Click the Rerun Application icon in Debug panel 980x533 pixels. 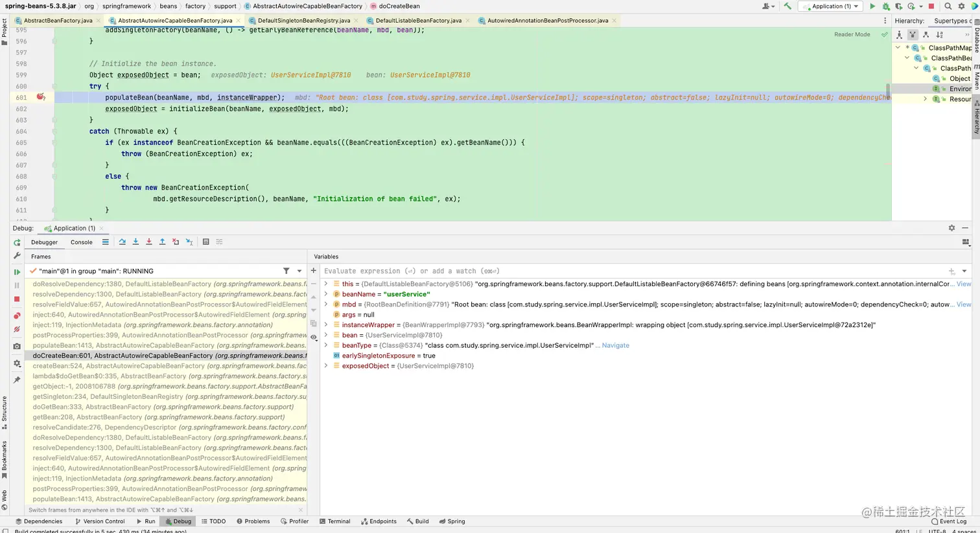pos(17,242)
